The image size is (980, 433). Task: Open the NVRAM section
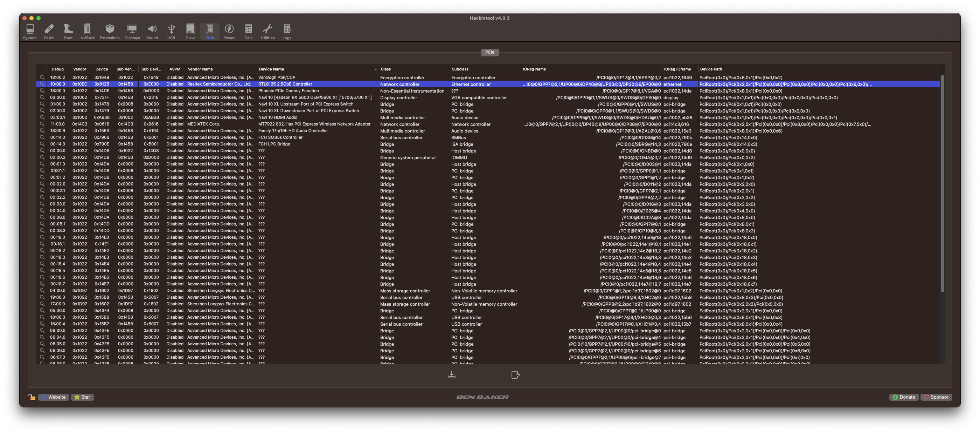pyautogui.click(x=88, y=32)
